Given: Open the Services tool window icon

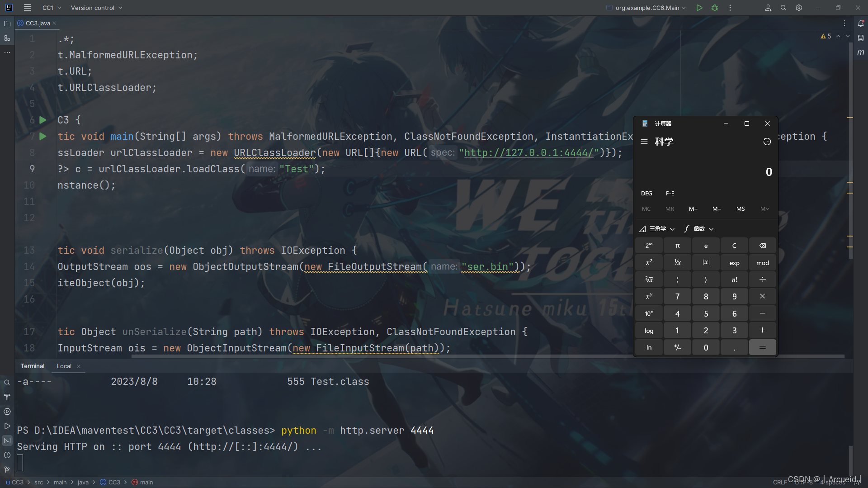Looking at the screenshot, I should (x=7, y=412).
